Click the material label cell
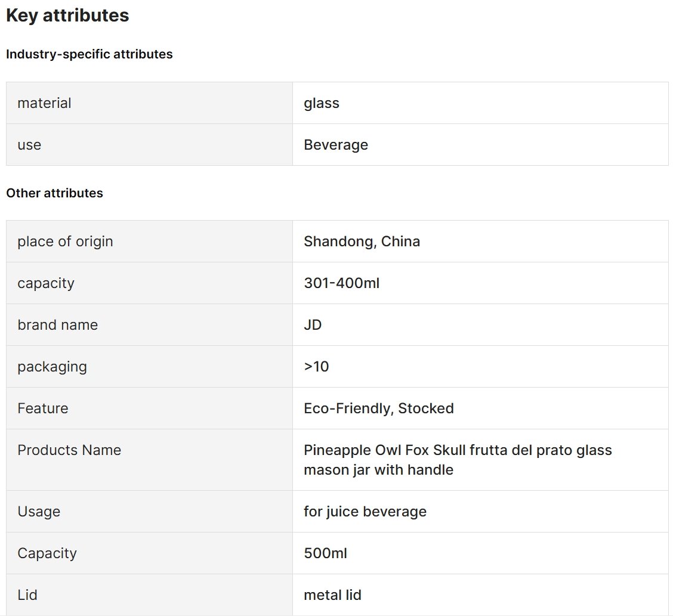This screenshot has width=673, height=616. [149, 103]
